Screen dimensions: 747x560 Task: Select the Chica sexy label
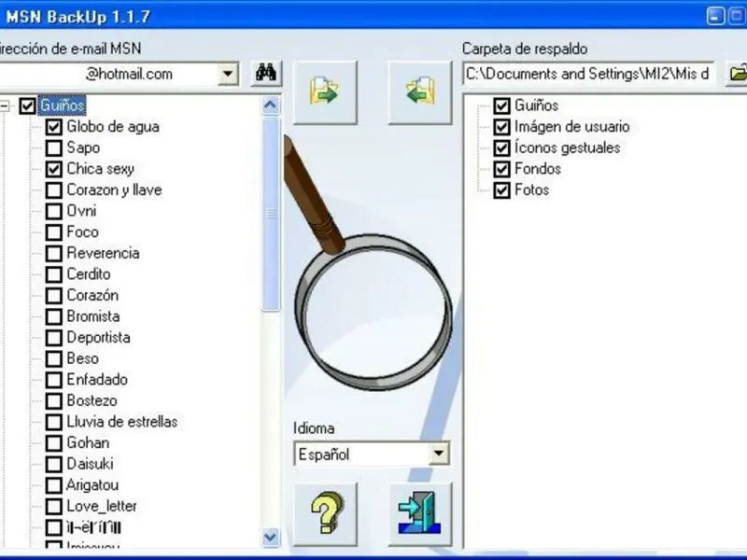101,169
